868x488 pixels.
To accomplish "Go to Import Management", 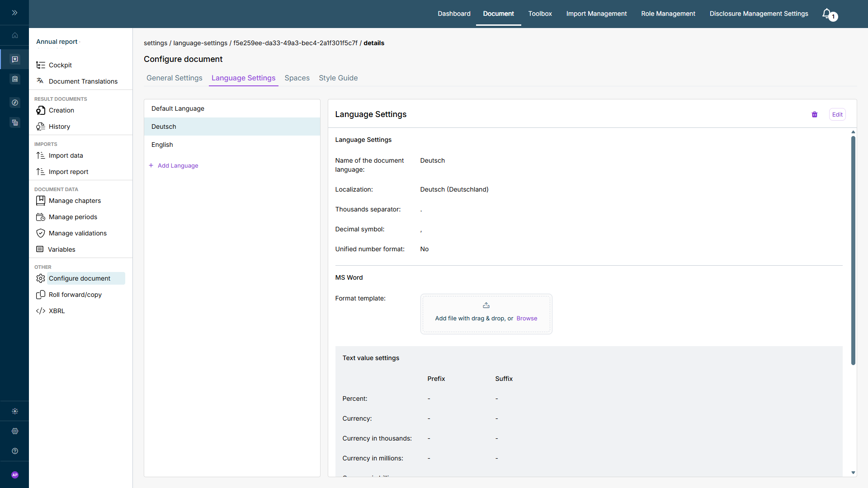I will (596, 14).
